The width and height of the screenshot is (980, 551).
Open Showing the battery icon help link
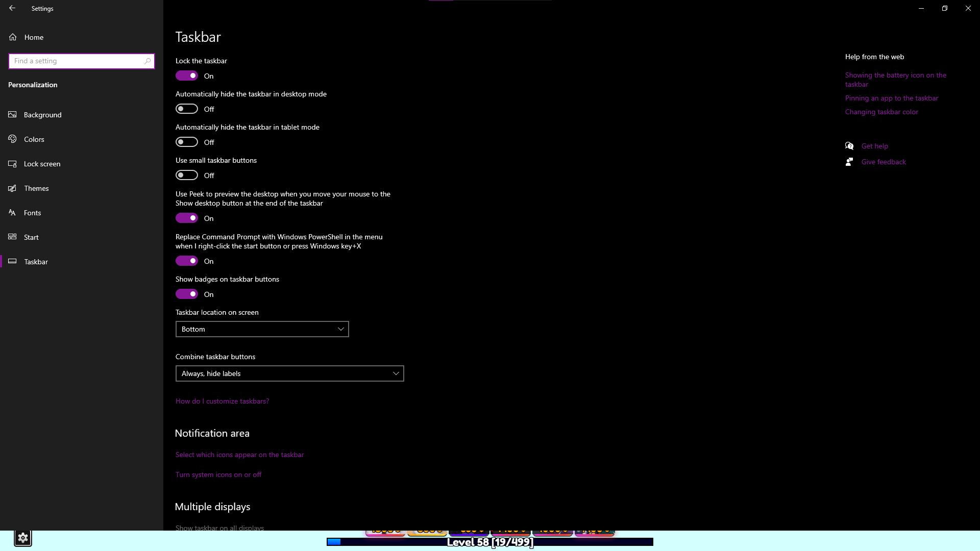(896, 80)
